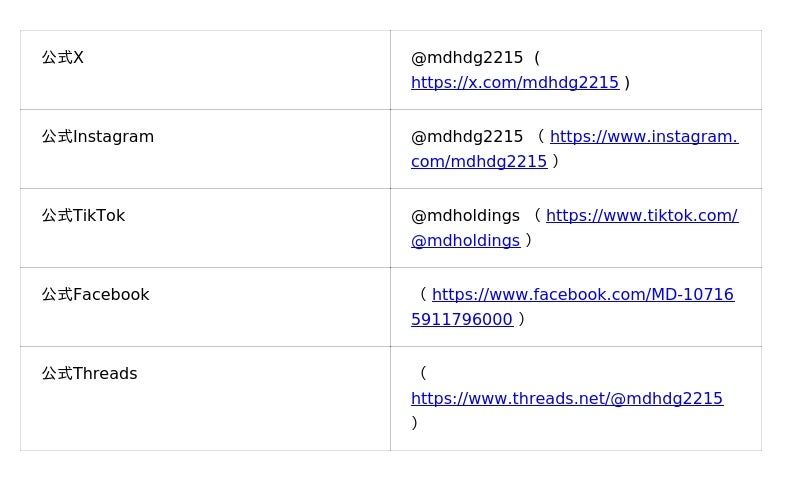Click the plain @mdholdings handle text
800x481 pixels.
[x=465, y=216]
